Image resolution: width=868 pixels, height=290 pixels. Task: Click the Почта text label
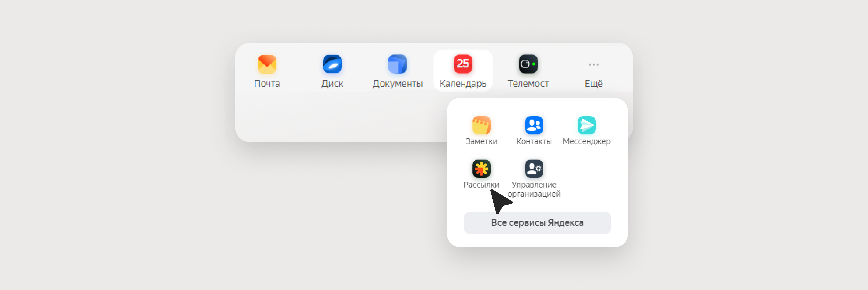[267, 84]
